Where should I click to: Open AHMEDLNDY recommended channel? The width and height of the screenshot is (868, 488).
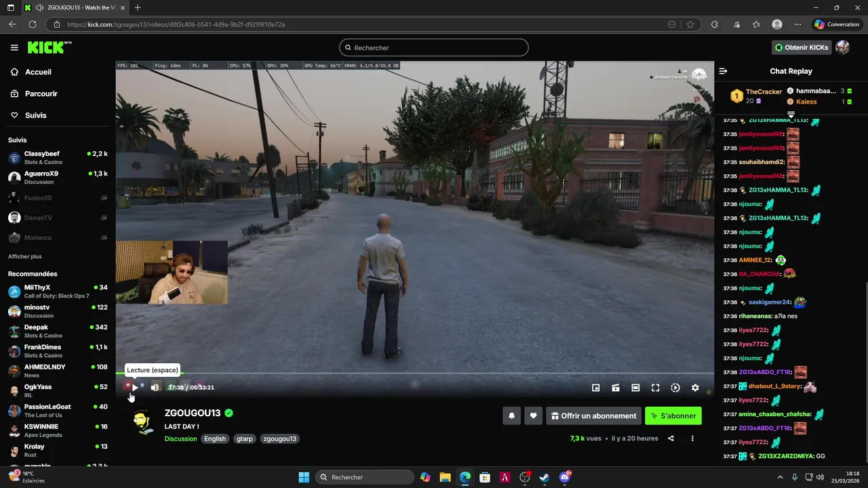(58, 371)
